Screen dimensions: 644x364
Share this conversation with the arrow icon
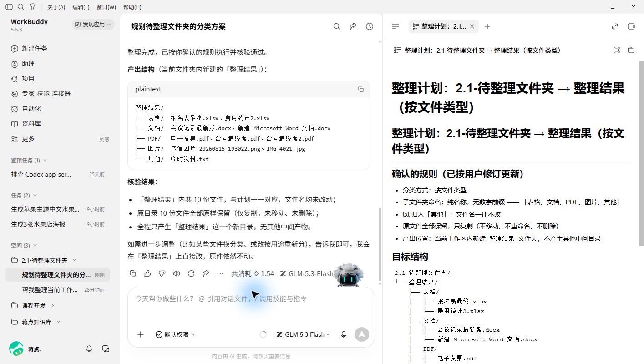353,26
